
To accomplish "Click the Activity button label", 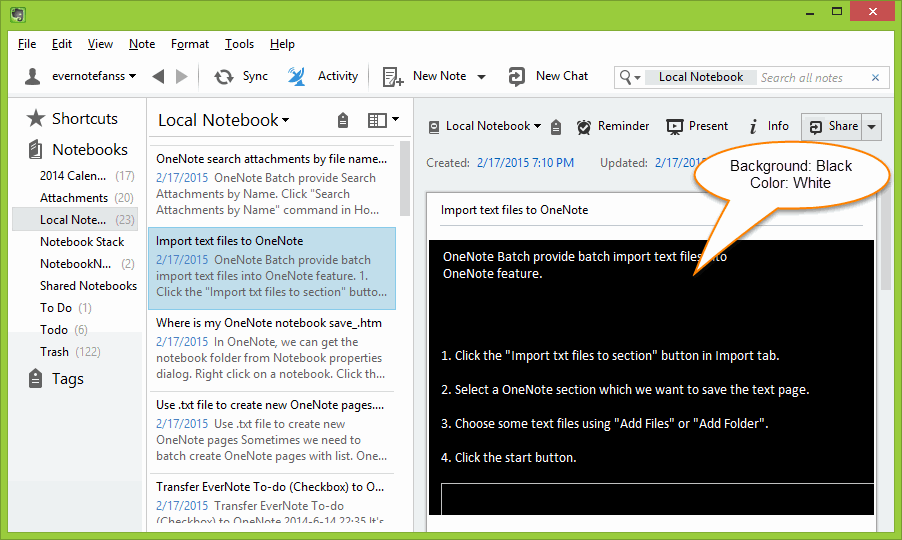I will 338,76.
